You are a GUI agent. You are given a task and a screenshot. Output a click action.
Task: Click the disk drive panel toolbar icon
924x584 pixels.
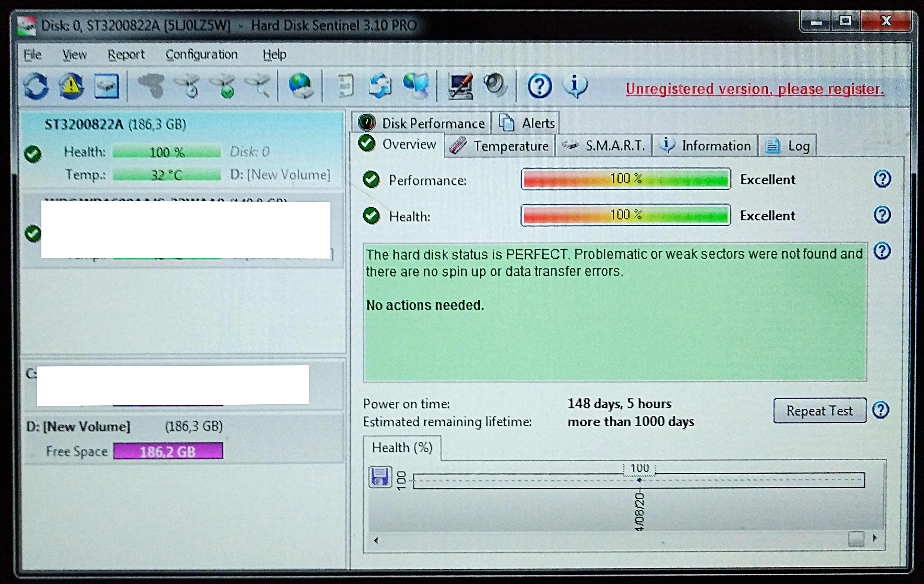[x=106, y=86]
